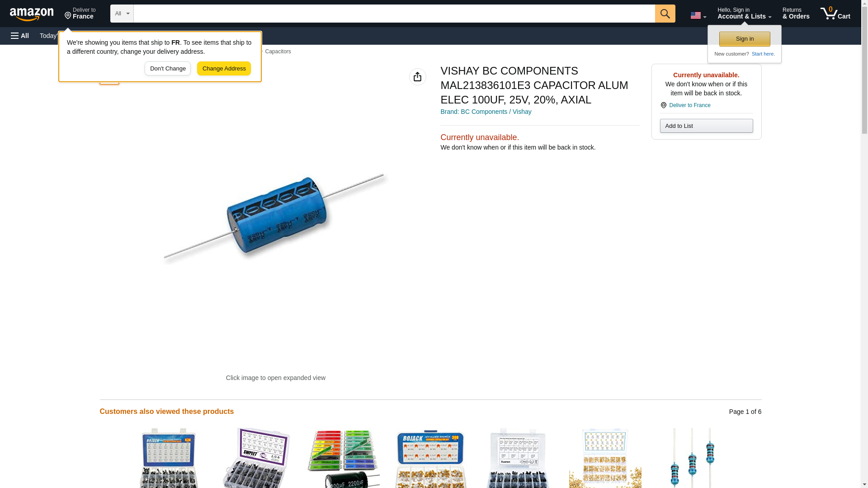The image size is (868, 488).
Task: Expand the All search category dropdown
Action: [x=122, y=14]
